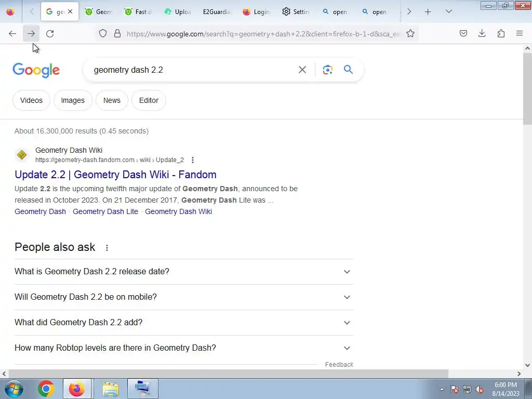
Task: Open the extensions puzzle icon
Action: [x=501, y=34]
